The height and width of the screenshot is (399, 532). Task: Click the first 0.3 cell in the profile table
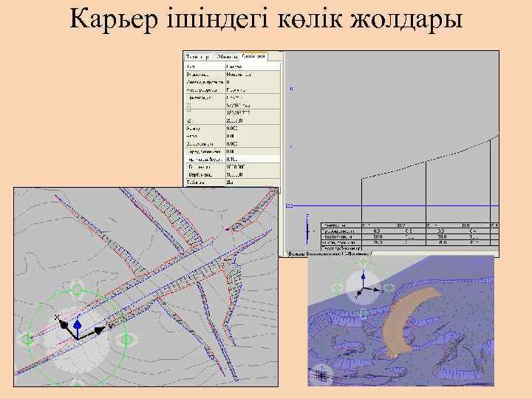pyautogui.click(x=376, y=231)
